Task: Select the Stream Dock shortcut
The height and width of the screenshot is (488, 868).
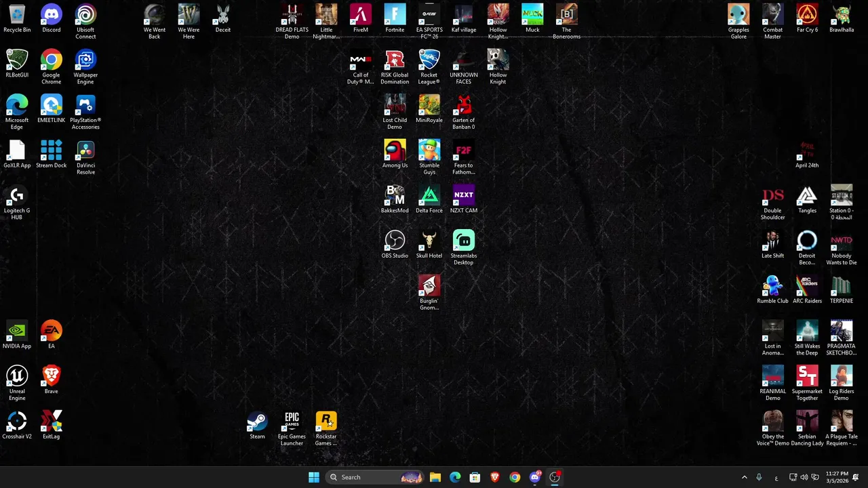Action: pyautogui.click(x=52, y=155)
